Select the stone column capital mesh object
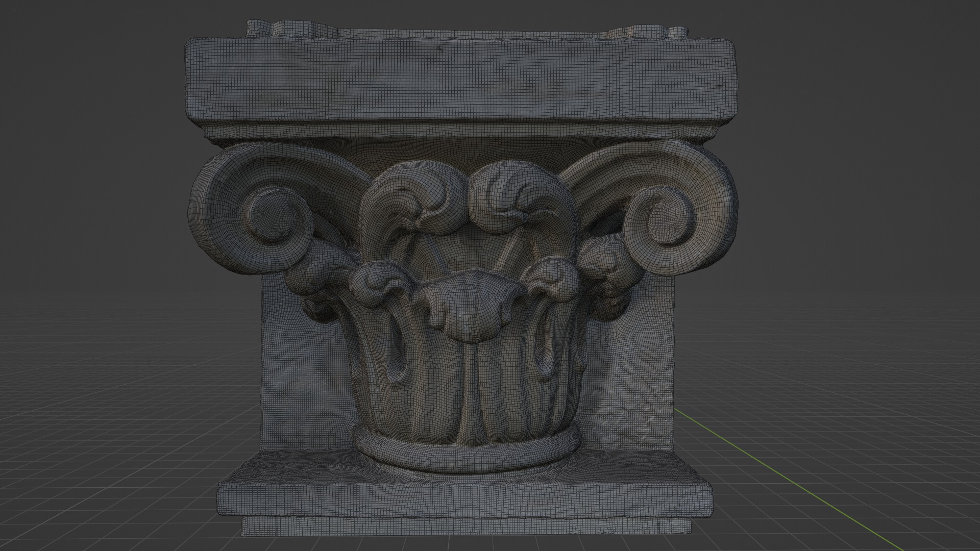The width and height of the screenshot is (980, 551). point(462,278)
